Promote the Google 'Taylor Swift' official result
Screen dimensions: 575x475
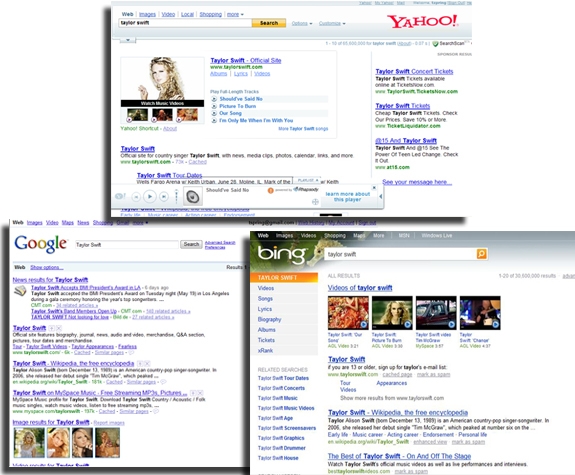tap(52, 328)
